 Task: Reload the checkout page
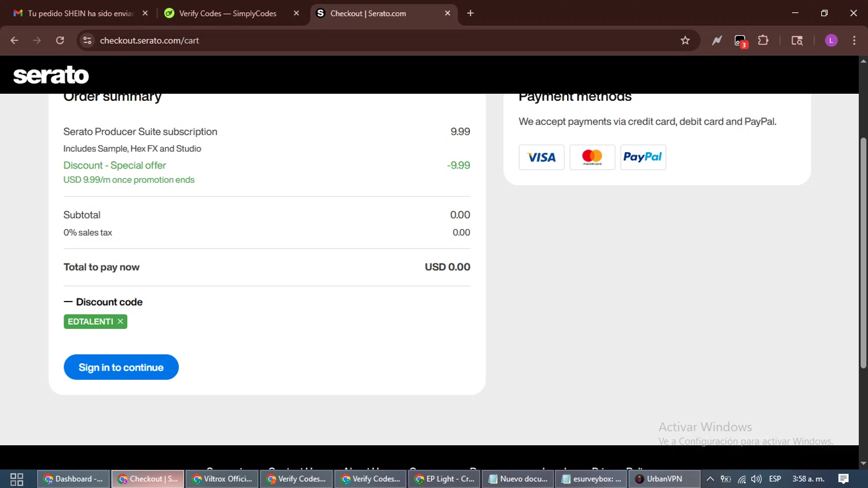[60, 41]
